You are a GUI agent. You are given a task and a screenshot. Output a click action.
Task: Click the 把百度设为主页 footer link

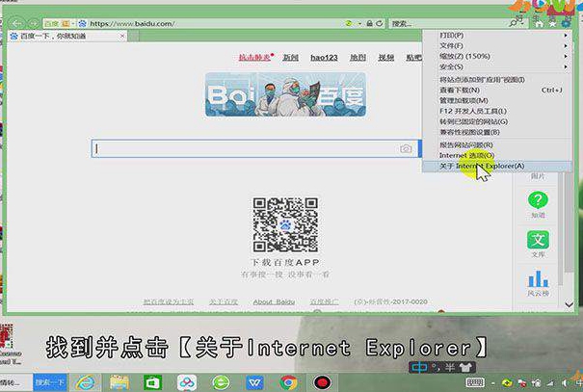tap(169, 301)
